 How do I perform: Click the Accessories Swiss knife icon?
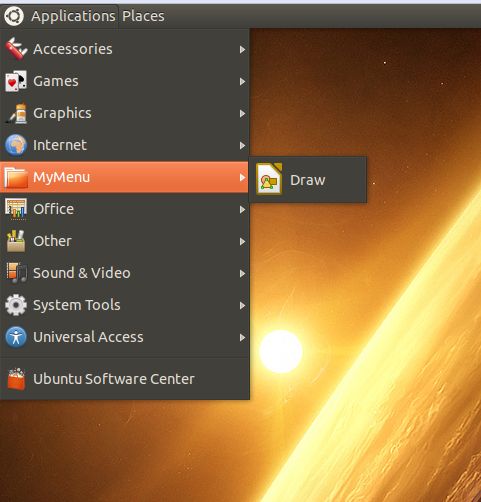(x=16, y=49)
